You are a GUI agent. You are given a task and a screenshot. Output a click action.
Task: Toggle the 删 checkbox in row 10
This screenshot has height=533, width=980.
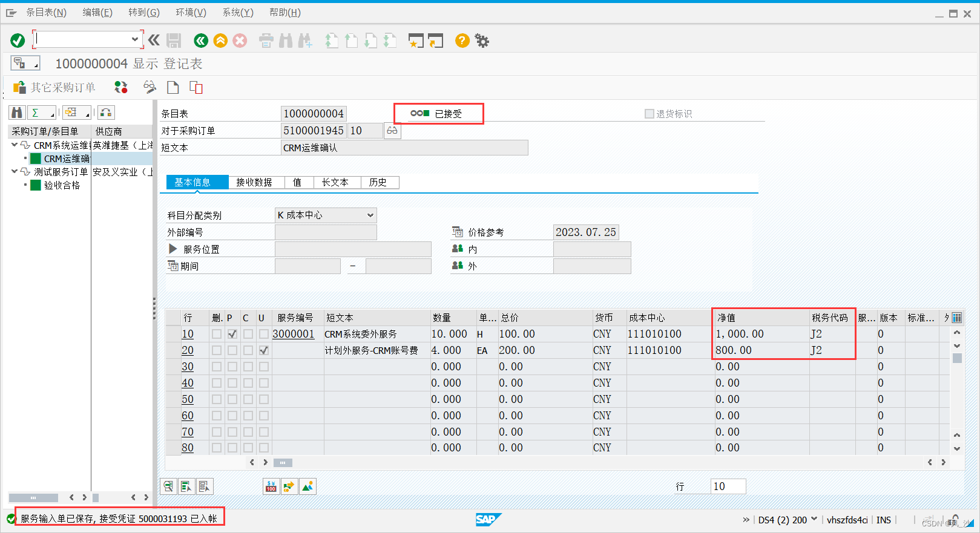click(217, 334)
